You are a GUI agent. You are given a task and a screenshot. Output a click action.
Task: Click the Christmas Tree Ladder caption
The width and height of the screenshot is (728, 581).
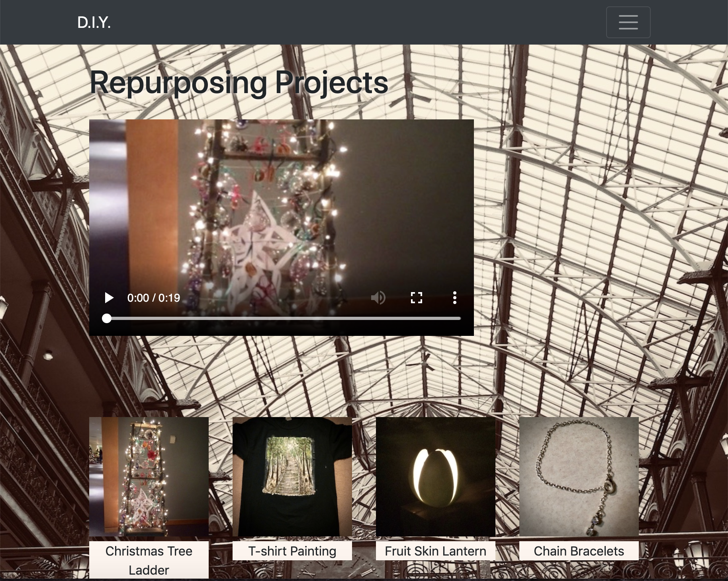[x=149, y=560]
